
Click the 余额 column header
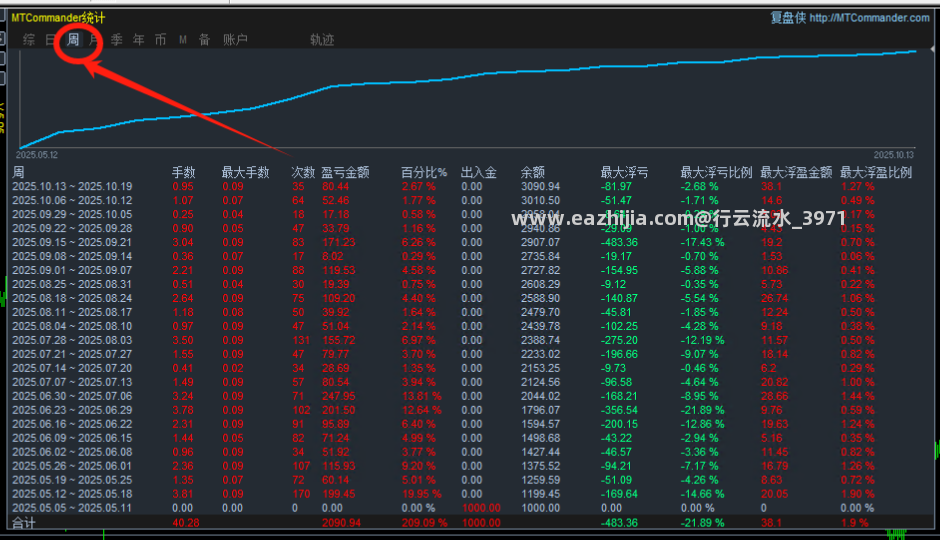point(532,173)
